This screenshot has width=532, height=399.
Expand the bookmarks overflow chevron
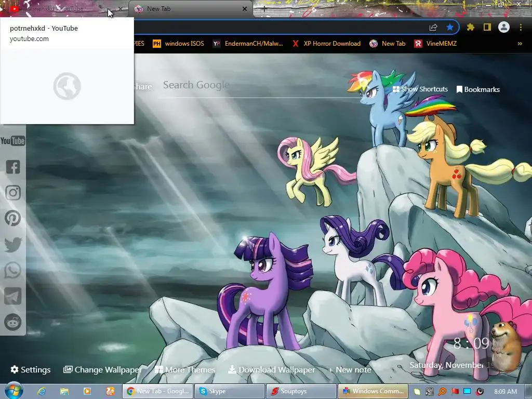pyautogui.click(x=520, y=44)
